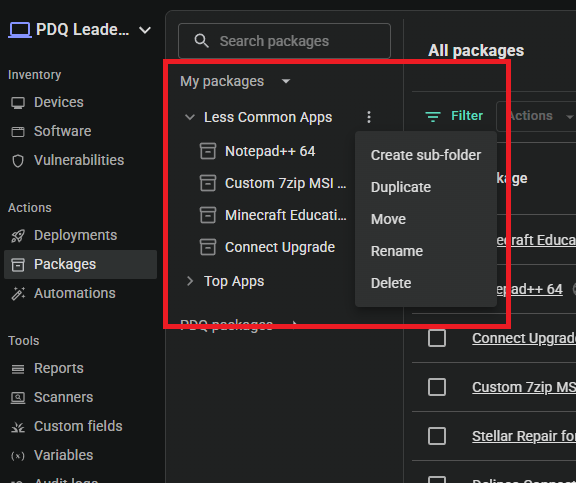
Task: Choose Rename from context menu
Action: pos(426,251)
